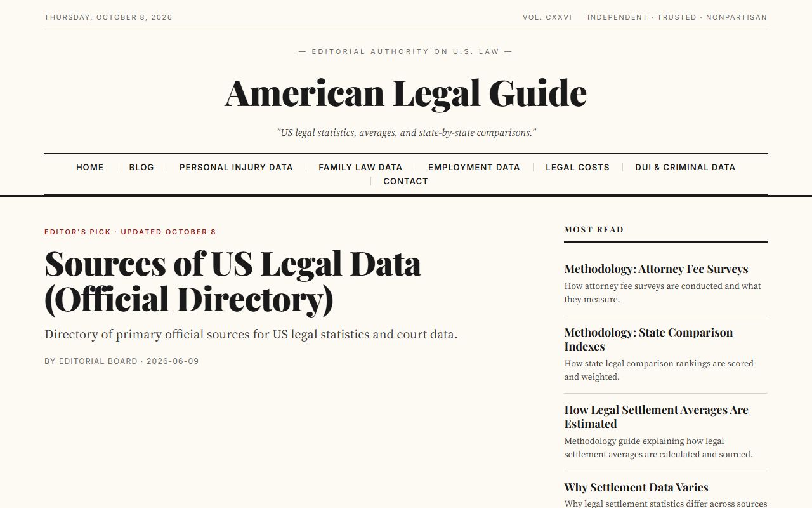The height and width of the screenshot is (508, 812).
Task: Open How Legal Settlement Averages Are Estimated
Action: click(657, 417)
